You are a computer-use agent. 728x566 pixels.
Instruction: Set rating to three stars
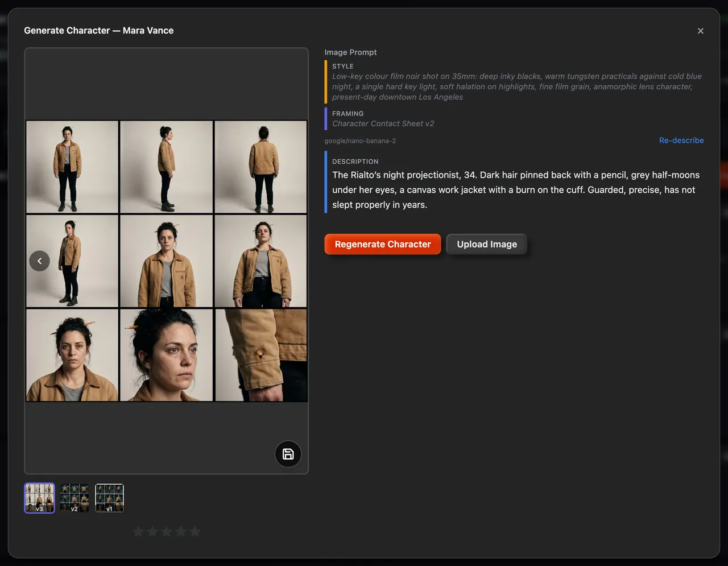click(167, 531)
